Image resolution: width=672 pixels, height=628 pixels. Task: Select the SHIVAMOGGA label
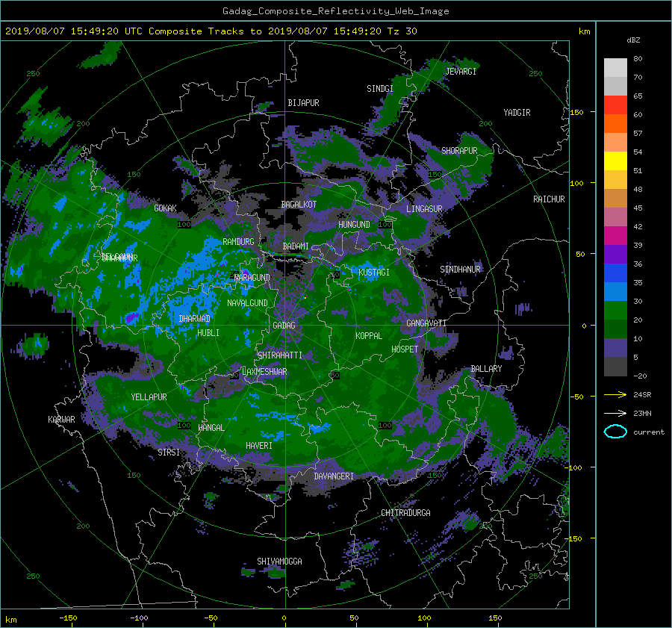[279, 561]
